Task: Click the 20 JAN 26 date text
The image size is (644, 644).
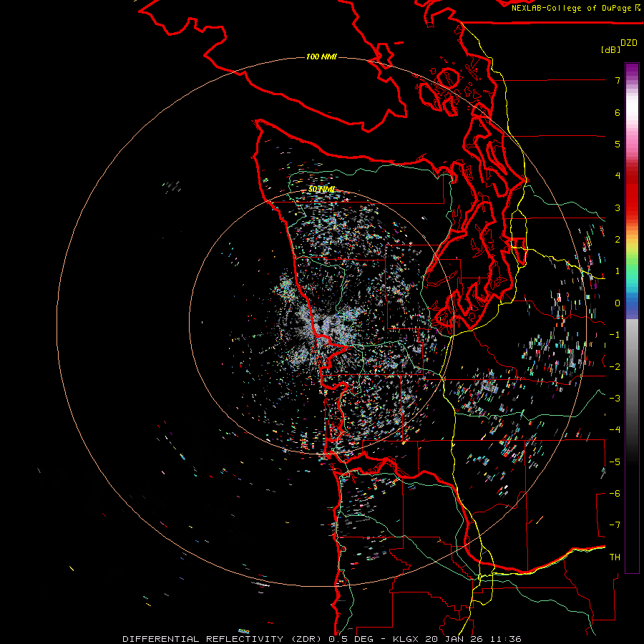Action: [x=454, y=639]
